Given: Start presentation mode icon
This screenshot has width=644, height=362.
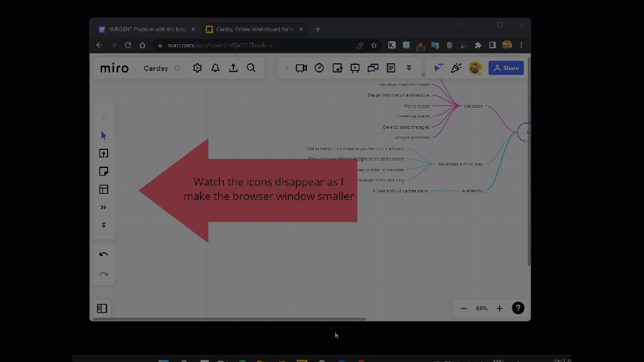Looking at the screenshot, I should click(x=355, y=68).
